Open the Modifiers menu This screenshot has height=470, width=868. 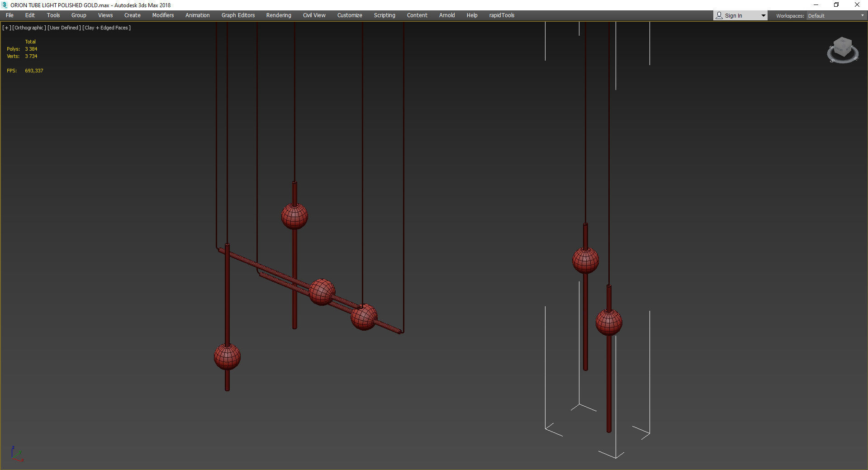tap(163, 15)
